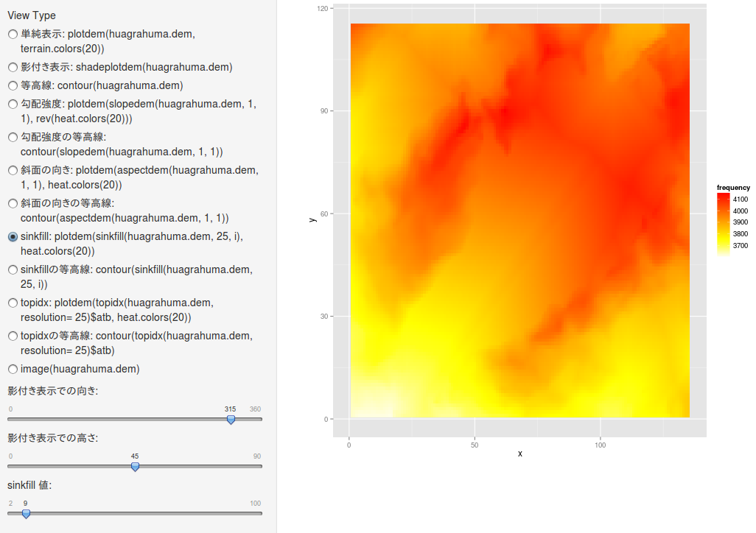Screen dimensions: 756x533
Task: Click the y-axis tick label '120'
Action: click(x=323, y=8)
